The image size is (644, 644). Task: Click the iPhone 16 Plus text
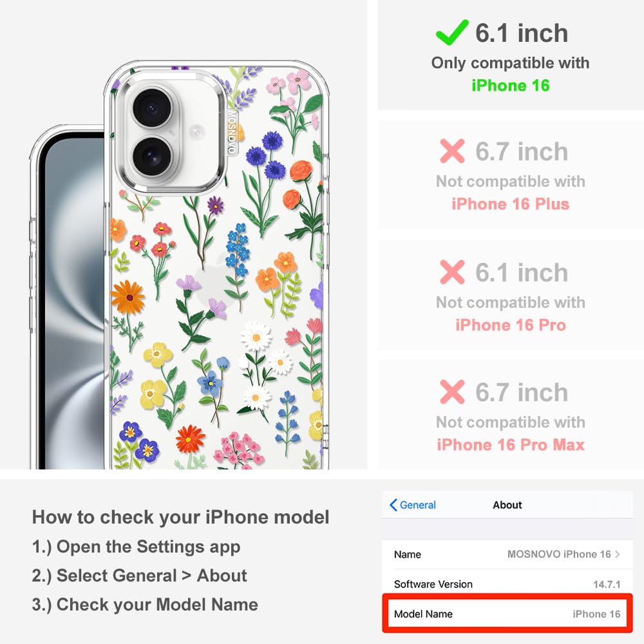pyautogui.click(x=511, y=204)
